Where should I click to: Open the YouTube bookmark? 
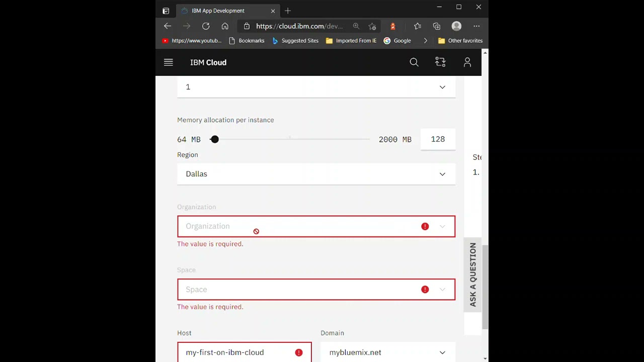pyautogui.click(x=192, y=41)
